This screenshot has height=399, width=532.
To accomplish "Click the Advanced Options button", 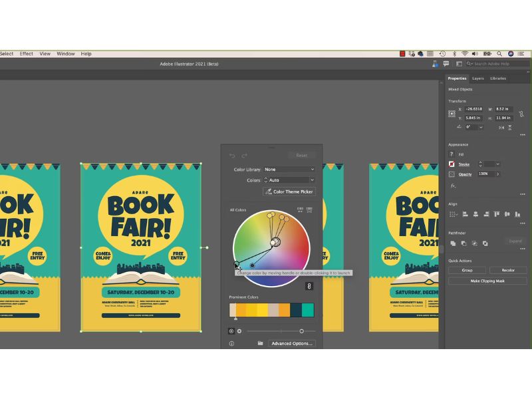I will pyautogui.click(x=293, y=343).
